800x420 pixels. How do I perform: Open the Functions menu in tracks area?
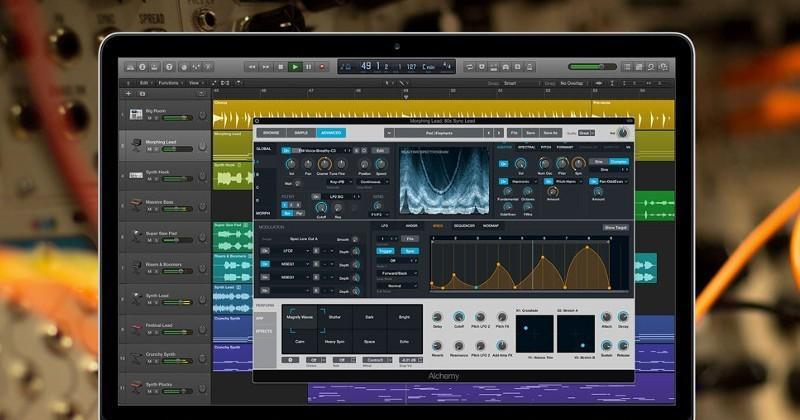169,83
